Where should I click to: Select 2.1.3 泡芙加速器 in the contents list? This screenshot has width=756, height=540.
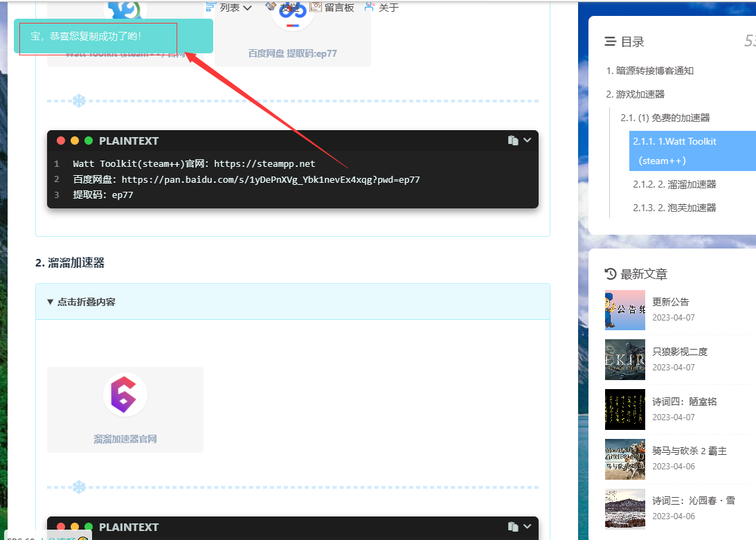pos(674,208)
